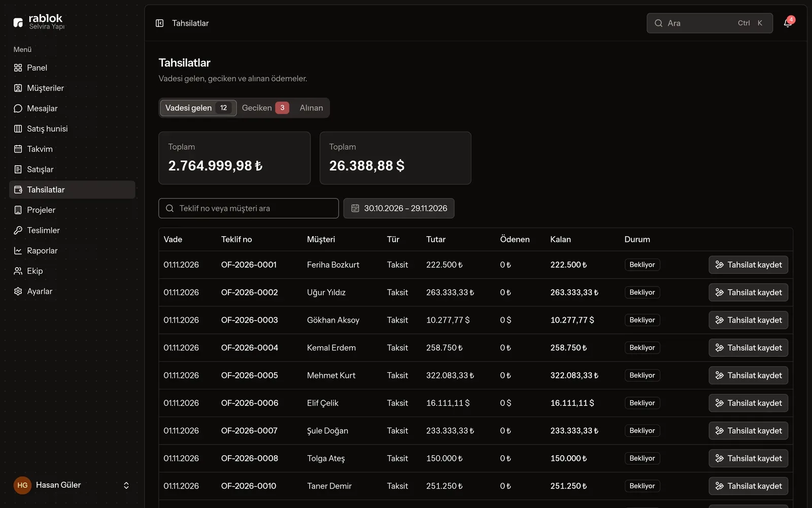Click the Mesajlar chat bubble icon

click(18, 108)
